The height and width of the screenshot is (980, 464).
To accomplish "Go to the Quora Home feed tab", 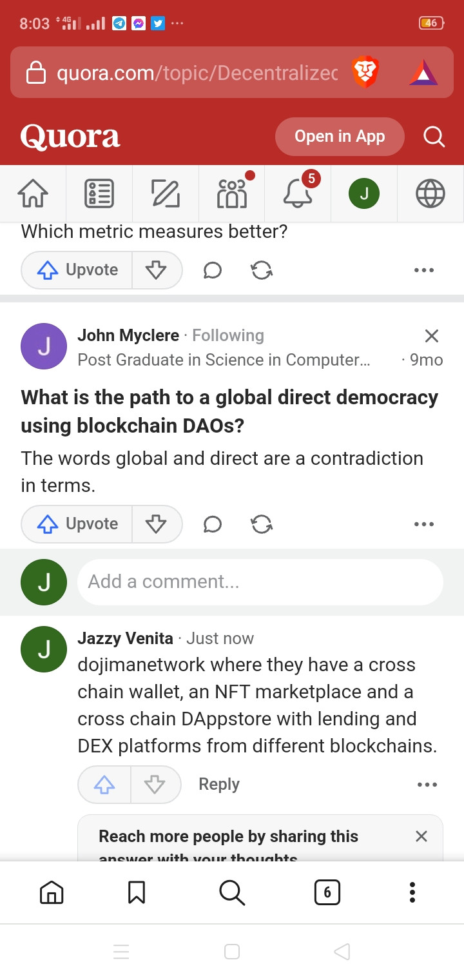I will click(x=34, y=193).
